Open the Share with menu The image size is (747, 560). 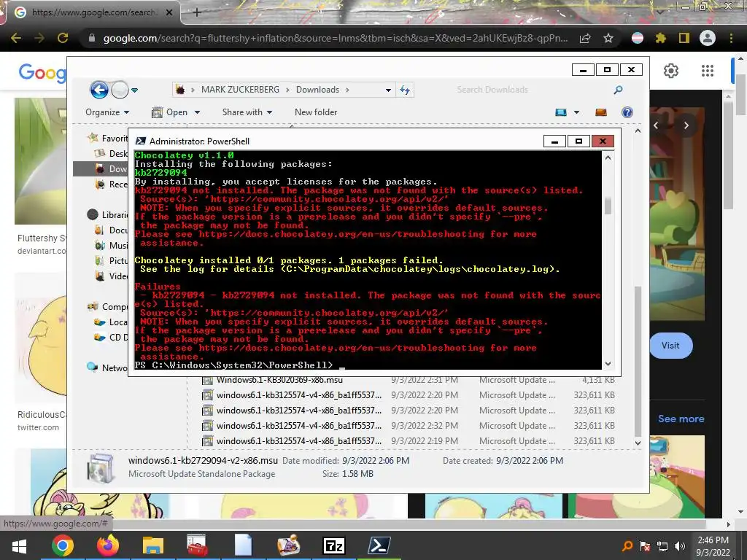247,112
